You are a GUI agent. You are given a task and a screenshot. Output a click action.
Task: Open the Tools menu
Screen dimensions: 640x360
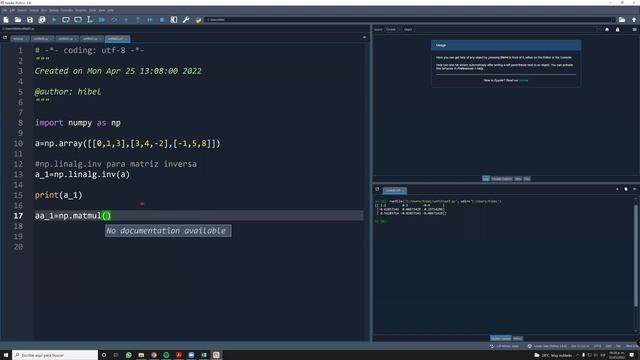pos(93,10)
